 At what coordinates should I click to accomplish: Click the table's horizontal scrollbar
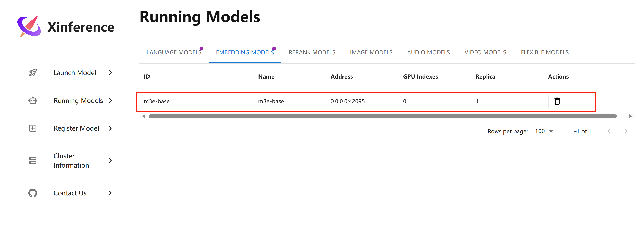point(382,116)
